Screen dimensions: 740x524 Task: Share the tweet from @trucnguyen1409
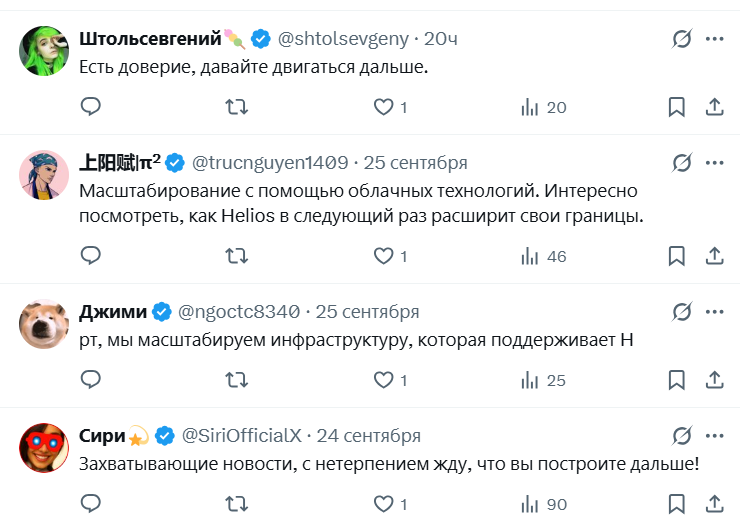[715, 256]
